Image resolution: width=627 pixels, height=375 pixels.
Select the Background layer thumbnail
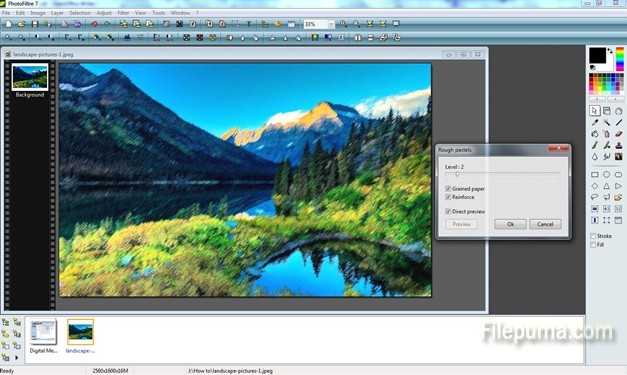tap(30, 77)
